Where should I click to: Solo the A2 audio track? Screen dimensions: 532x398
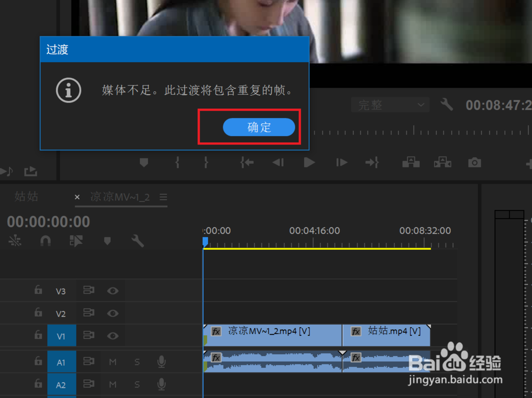137,384
